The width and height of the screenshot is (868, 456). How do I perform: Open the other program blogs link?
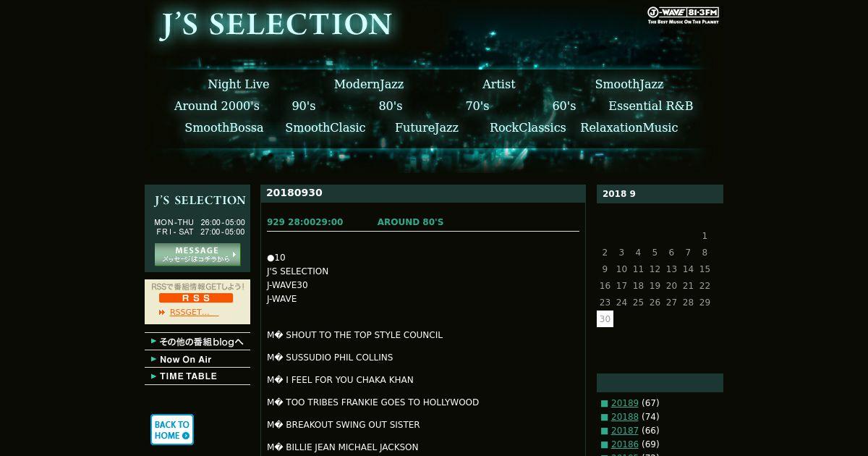pyautogui.click(x=197, y=342)
